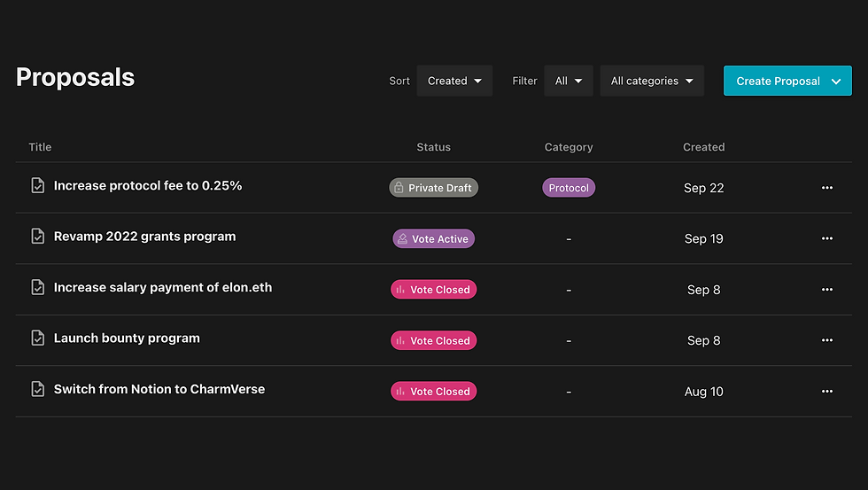This screenshot has width=868, height=490.
Task: Click document icon beside Increase protocol fee
Action: [37, 185]
